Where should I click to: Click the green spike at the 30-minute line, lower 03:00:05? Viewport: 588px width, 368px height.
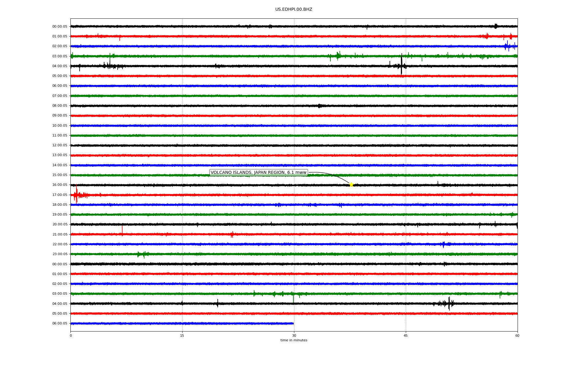[x=293, y=298]
